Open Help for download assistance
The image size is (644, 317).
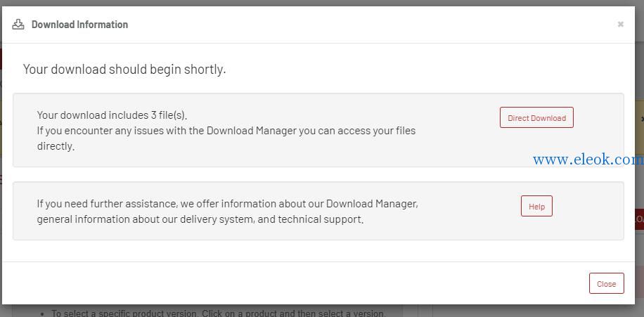click(x=536, y=206)
